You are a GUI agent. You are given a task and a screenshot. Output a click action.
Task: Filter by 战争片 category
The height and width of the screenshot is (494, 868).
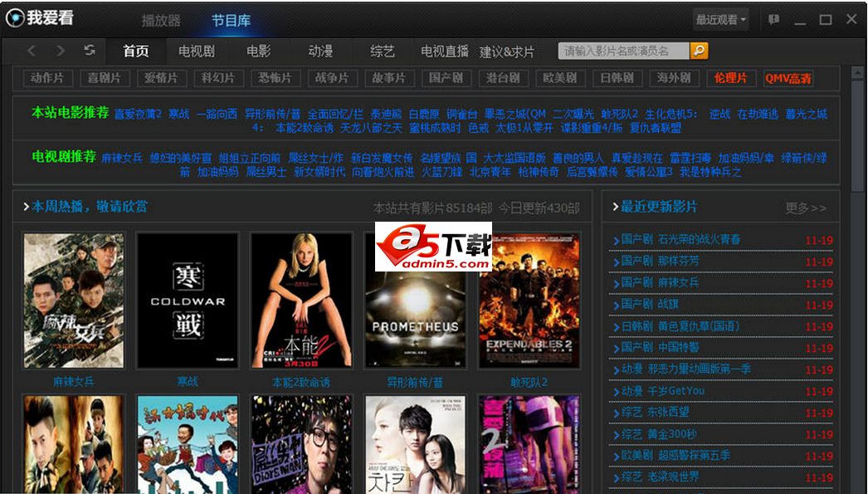(x=332, y=78)
